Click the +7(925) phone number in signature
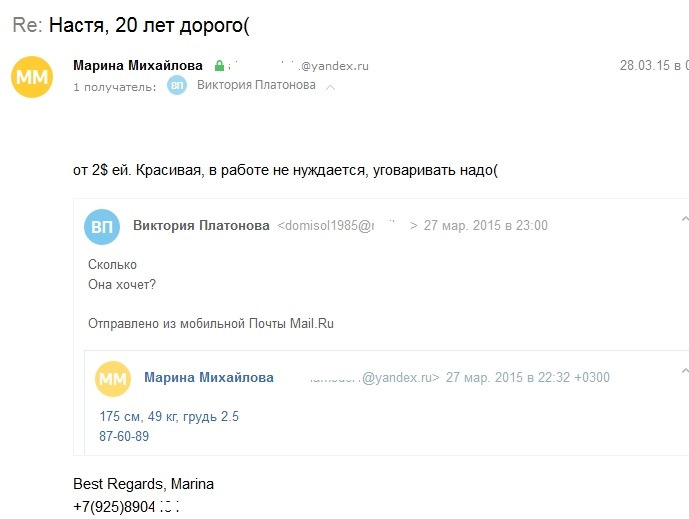The width and height of the screenshot is (689, 519). (x=127, y=507)
